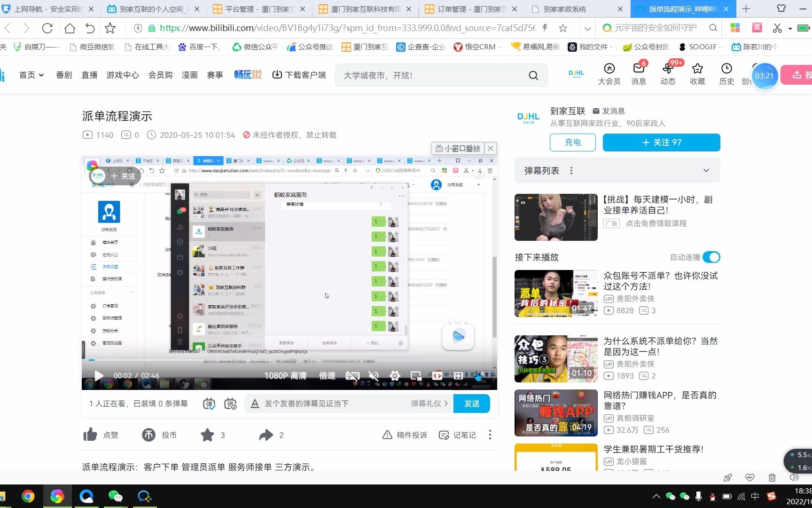Open 直播 nav item
This screenshot has width=812, height=508.
click(89, 75)
